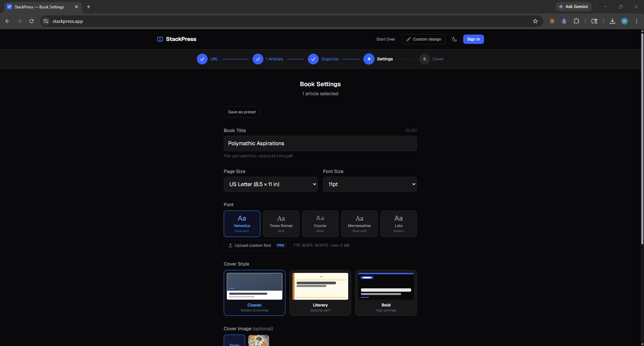Image resolution: width=644 pixels, height=346 pixels.
Task: Select the Courier font option
Action: (320, 224)
